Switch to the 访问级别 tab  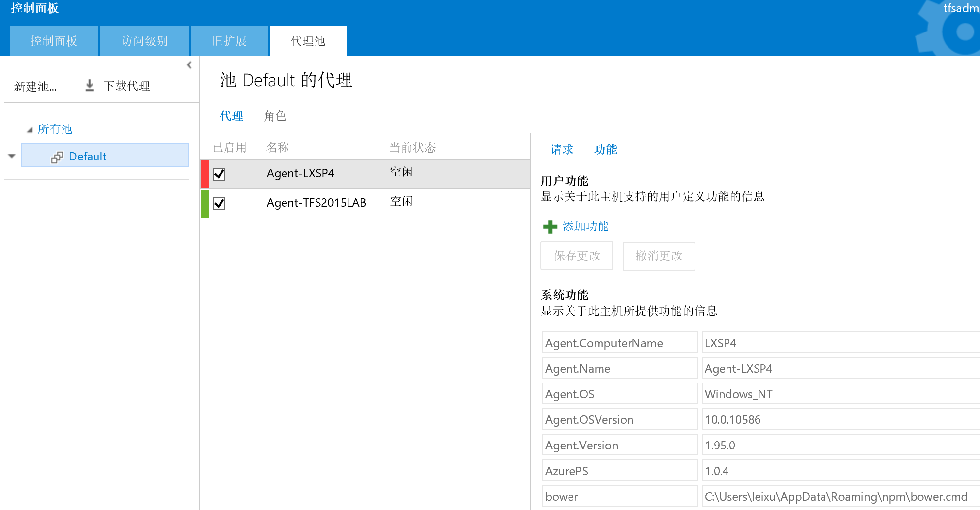click(x=145, y=41)
